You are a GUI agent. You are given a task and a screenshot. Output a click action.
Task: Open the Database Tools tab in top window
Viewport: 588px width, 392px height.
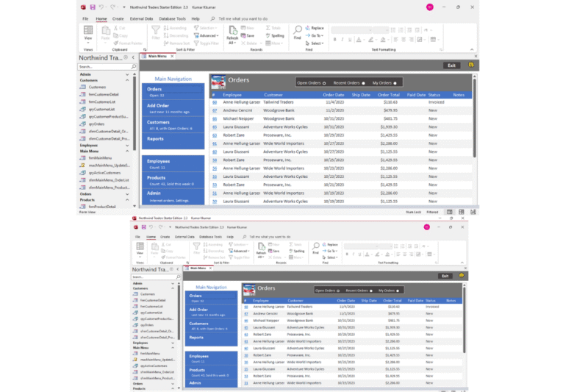pyautogui.click(x=172, y=18)
